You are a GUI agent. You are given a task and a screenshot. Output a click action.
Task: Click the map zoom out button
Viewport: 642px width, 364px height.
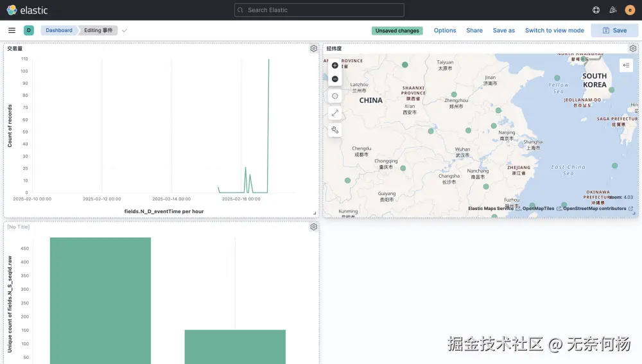click(x=335, y=79)
